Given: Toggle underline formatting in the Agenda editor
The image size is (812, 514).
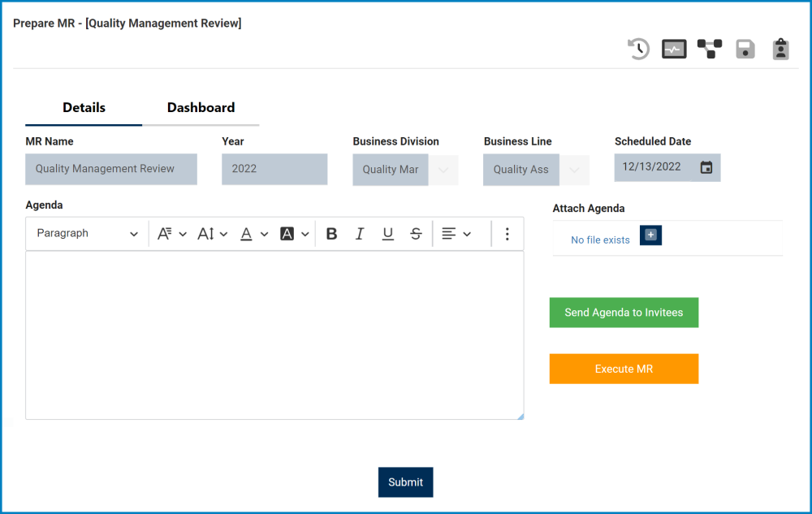Looking at the screenshot, I should [x=387, y=233].
